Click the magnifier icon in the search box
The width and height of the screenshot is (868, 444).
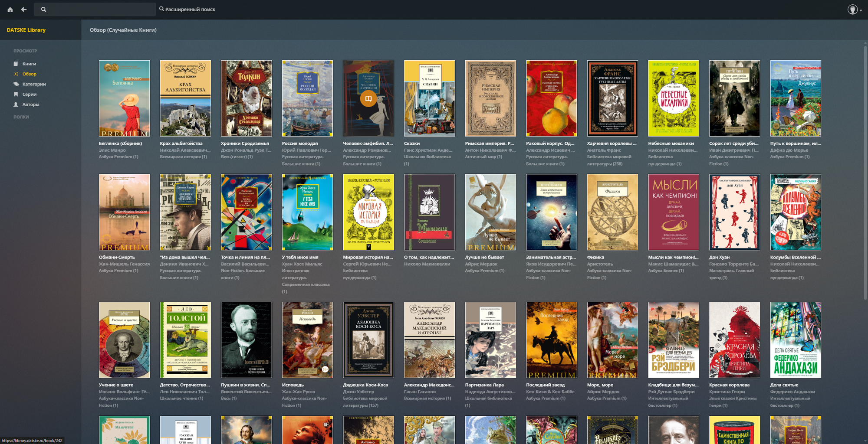43,10
